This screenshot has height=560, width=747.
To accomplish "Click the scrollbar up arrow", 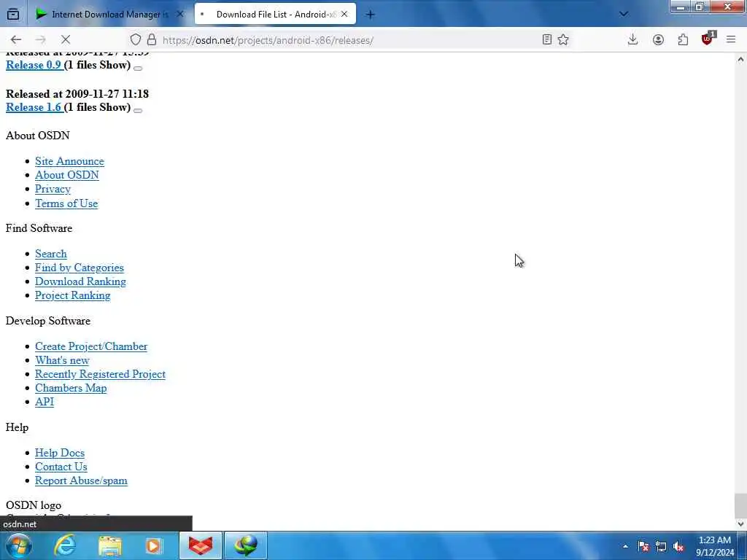I will coord(740,60).
